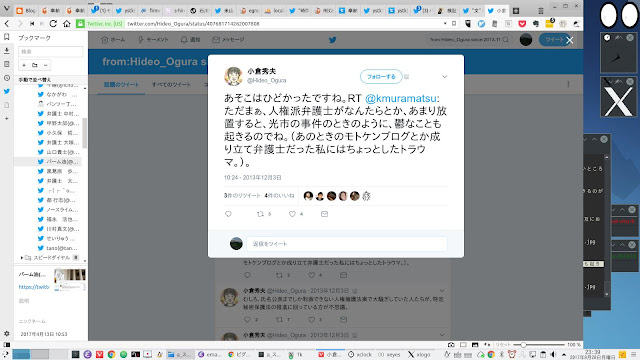Capture page with camera icon in status bar
This screenshot has height=360, width=640.
tap(451, 345)
